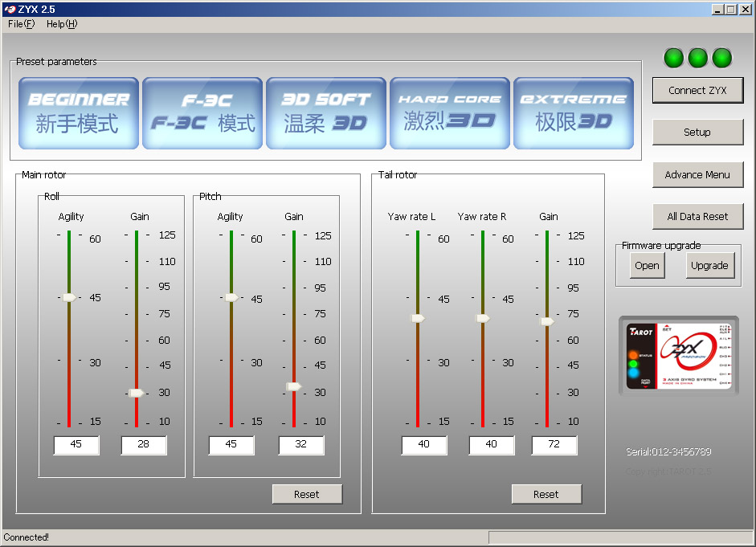Click All Data Reset button

pos(697,216)
